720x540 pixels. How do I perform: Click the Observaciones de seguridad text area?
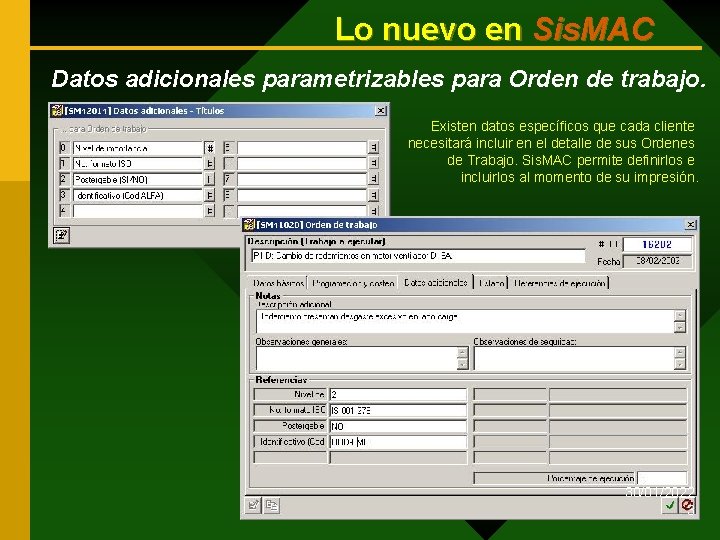pos(574,358)
